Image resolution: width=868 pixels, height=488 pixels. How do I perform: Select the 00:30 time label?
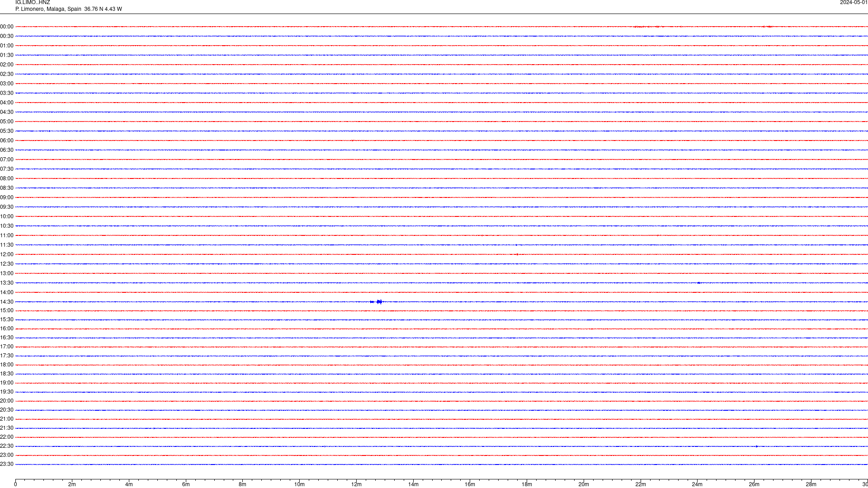coord(7,36)
